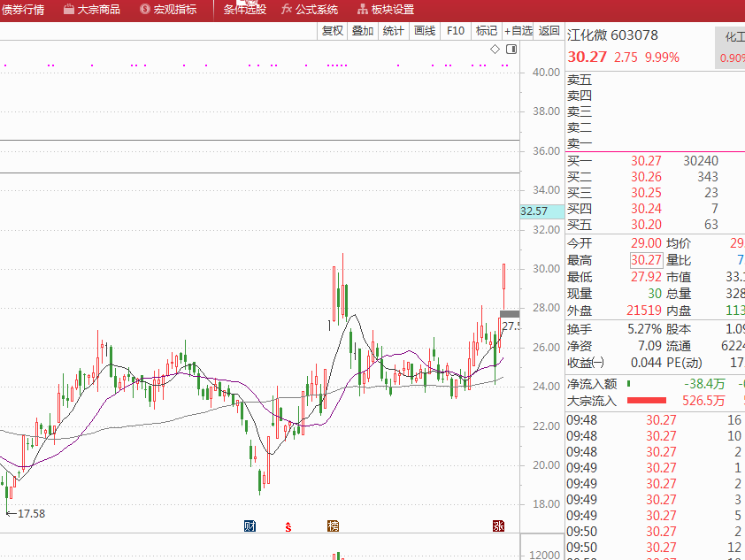Click the 榜 ranking marker icon
Screen dimensions: 745x560
(x=333, y=525)
